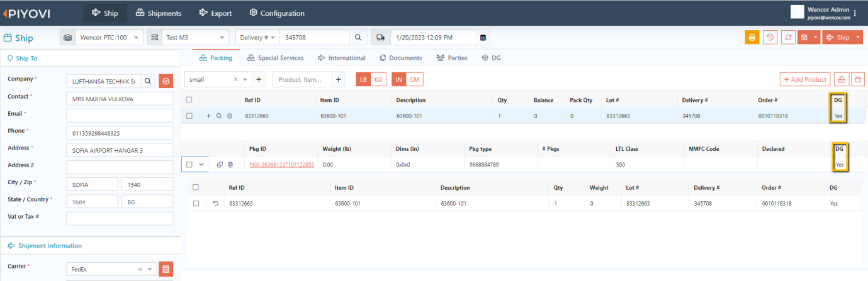This screenshot has height=281, width=868.
Task: Click the Product, Item search field
Action: [302, 80]
